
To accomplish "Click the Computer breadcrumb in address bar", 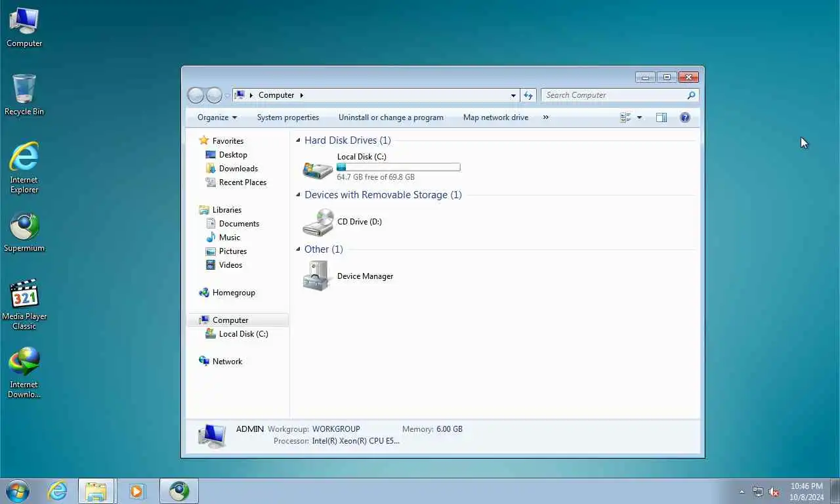I will pos(276,95).
